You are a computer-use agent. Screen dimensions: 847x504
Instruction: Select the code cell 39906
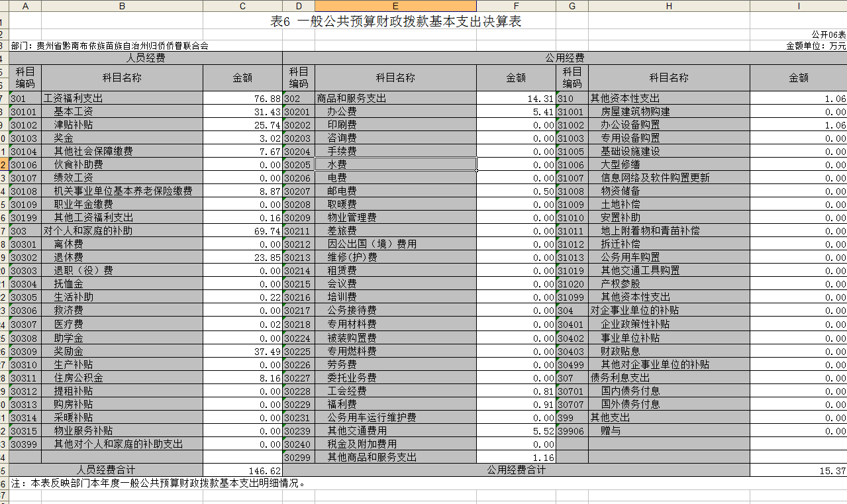tap(572, 430)
